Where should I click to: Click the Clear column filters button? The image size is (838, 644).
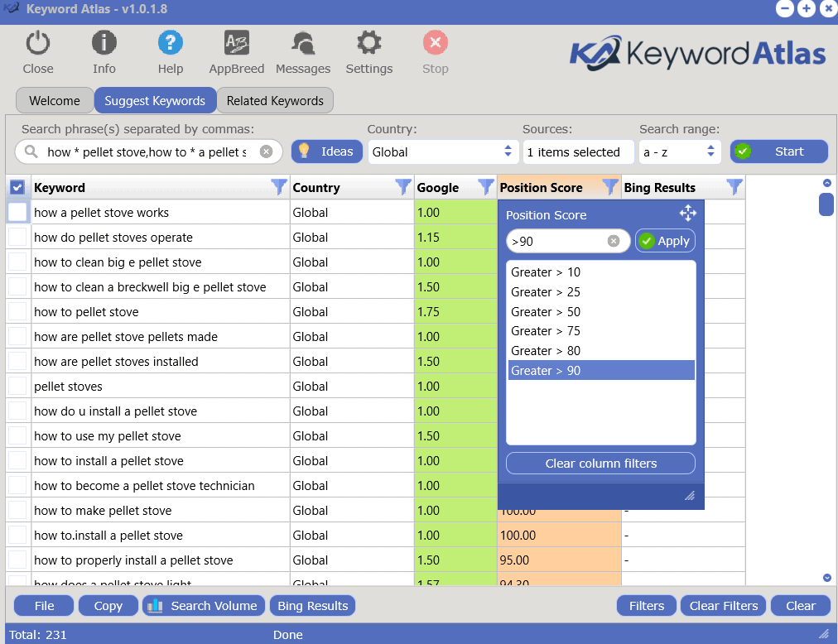[600, 464]
